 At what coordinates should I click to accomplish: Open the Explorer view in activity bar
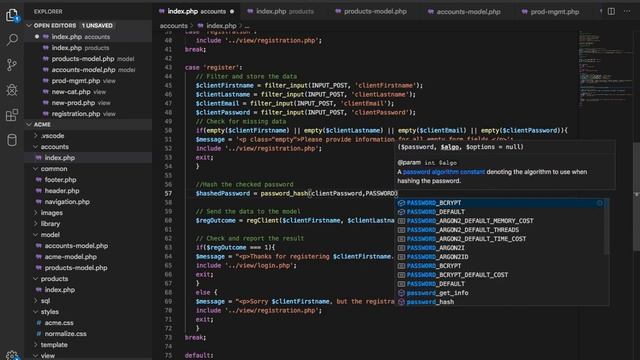[12, 16]
